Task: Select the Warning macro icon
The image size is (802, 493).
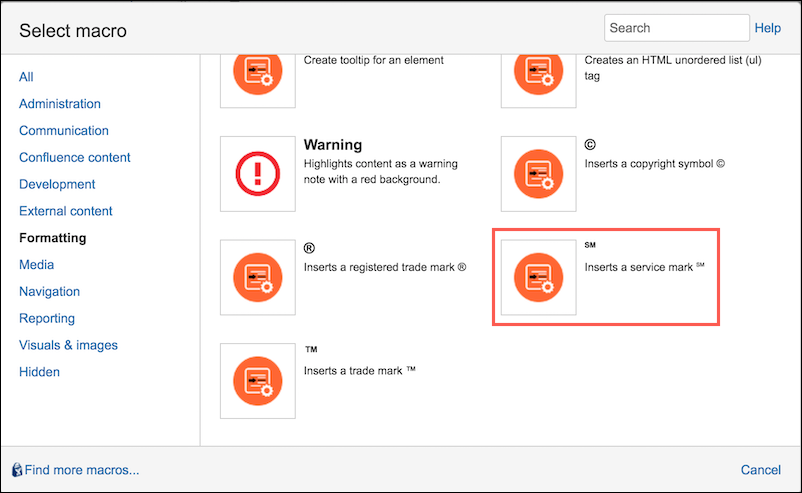Action: pyautogui.click(x=258, y=174)
